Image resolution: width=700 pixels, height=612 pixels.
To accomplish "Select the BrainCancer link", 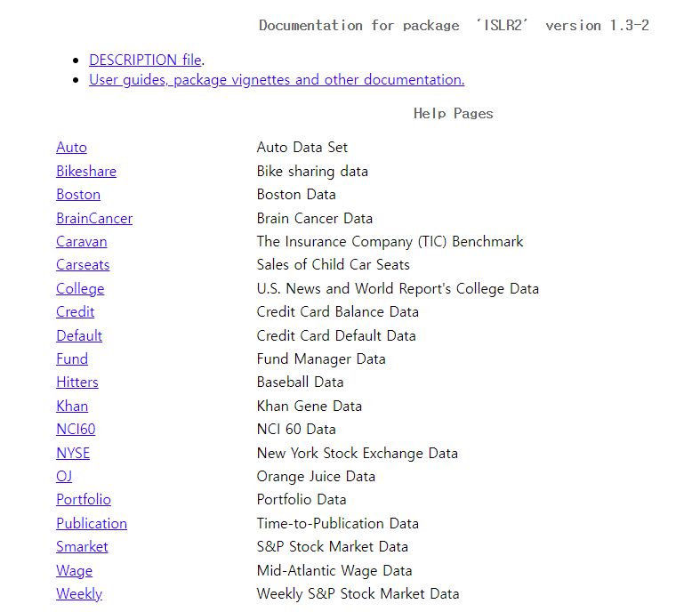I will click(x=94, y=219).
